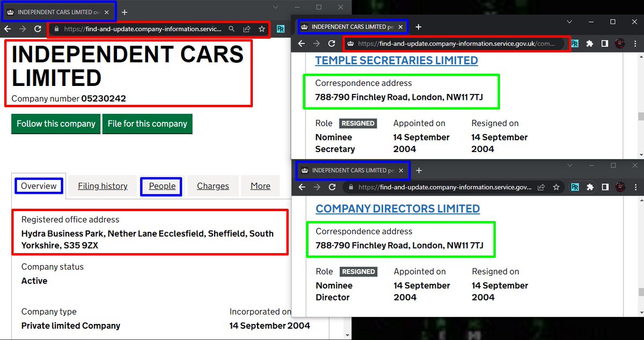Click RESIGNED tag beside Nominee Director role

(358, 271)
